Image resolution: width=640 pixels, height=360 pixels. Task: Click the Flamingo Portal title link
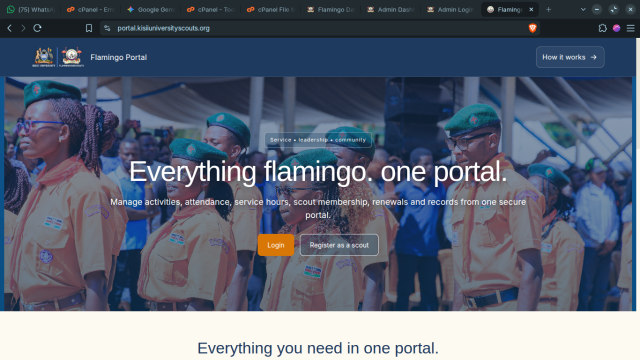pyautogui.click(x=118, y=57)
